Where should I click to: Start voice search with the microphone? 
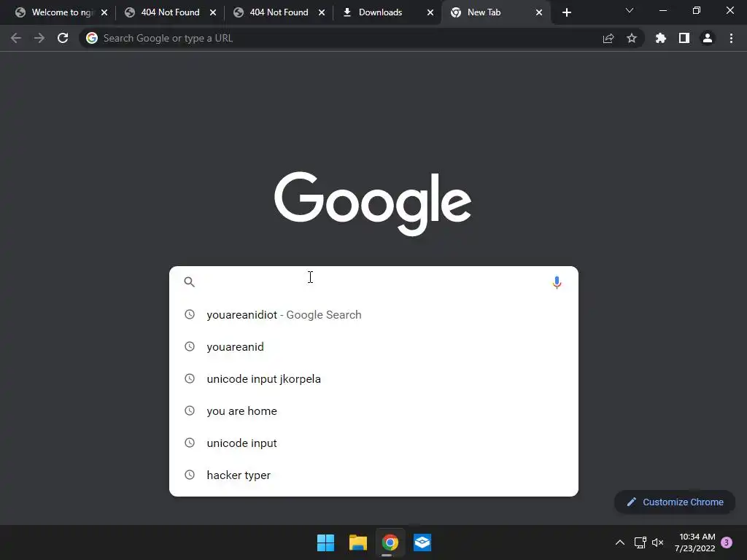(x=557, y=282)
